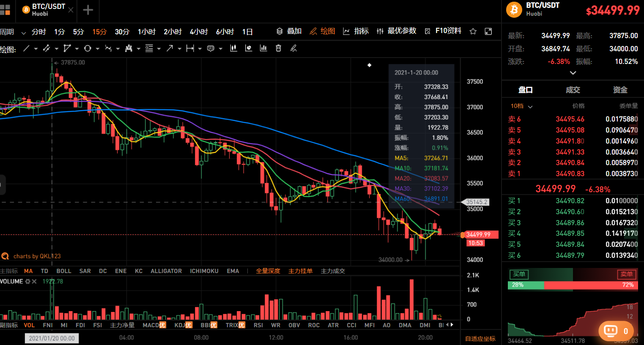Select the straight line drawing tool

26,49
